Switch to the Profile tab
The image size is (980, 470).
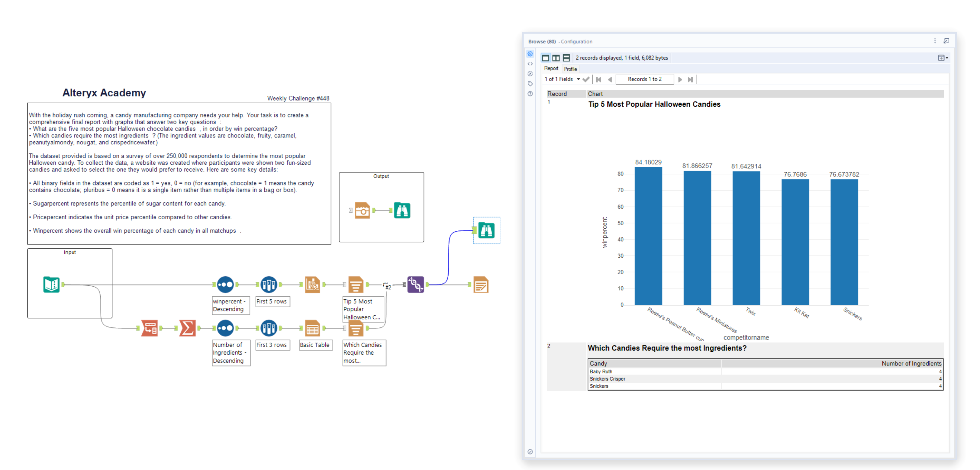pyautogui.click(x=570, y=69)
